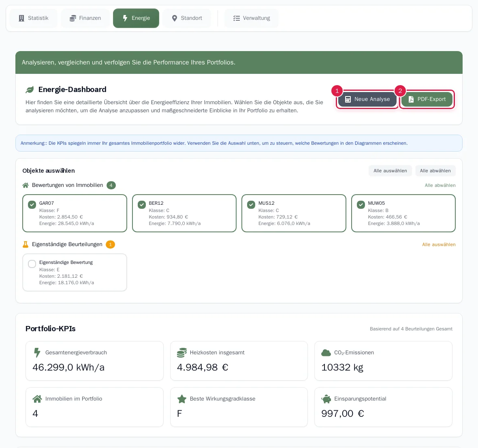Click the Eigenständige Bewertung card title
Viewport: 478px width, 448px height.
(x=66, y=262)
